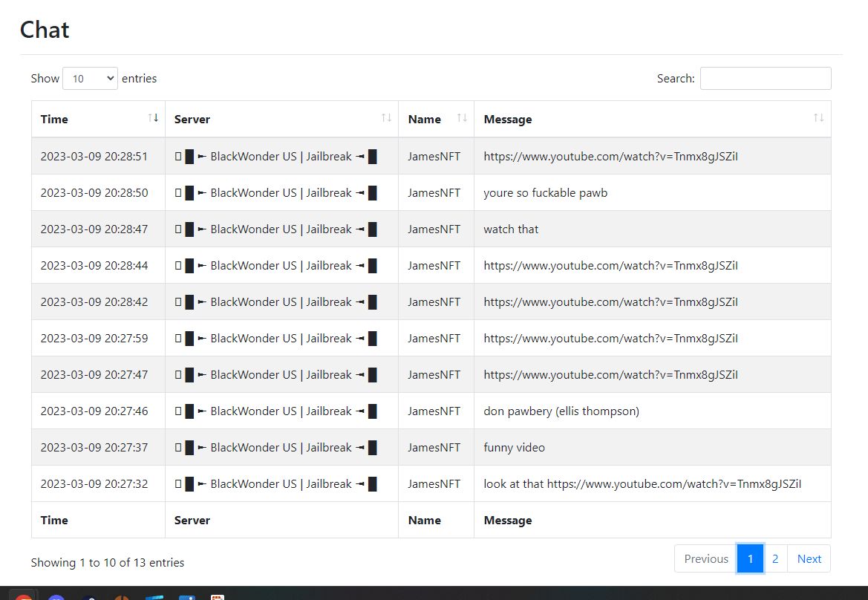This screenshot has width=868, height=600.
Task: Go to the Previous page
Action: pyautogui.click(x=706, y=559)
